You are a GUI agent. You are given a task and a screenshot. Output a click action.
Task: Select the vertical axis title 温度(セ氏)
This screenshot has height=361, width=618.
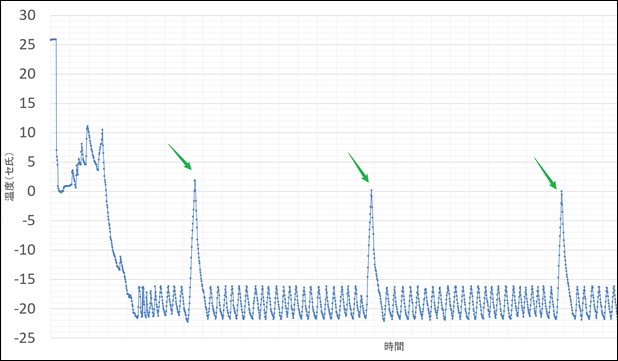pos(9,177)
